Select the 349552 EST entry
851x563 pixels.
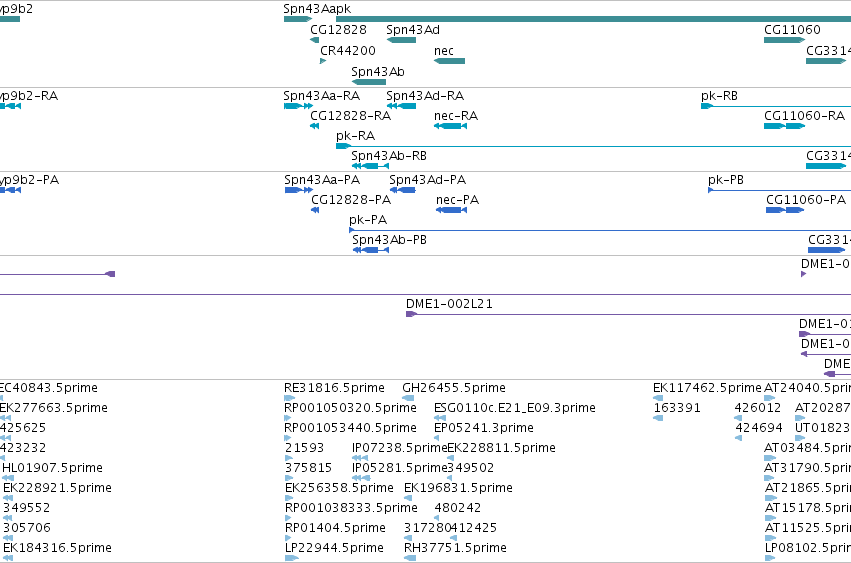(8, 518)
